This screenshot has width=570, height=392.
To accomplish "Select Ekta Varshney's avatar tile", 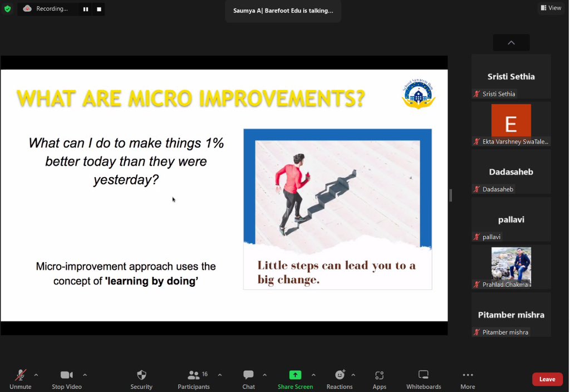I will pyautogui.click(x=511, y=124).
